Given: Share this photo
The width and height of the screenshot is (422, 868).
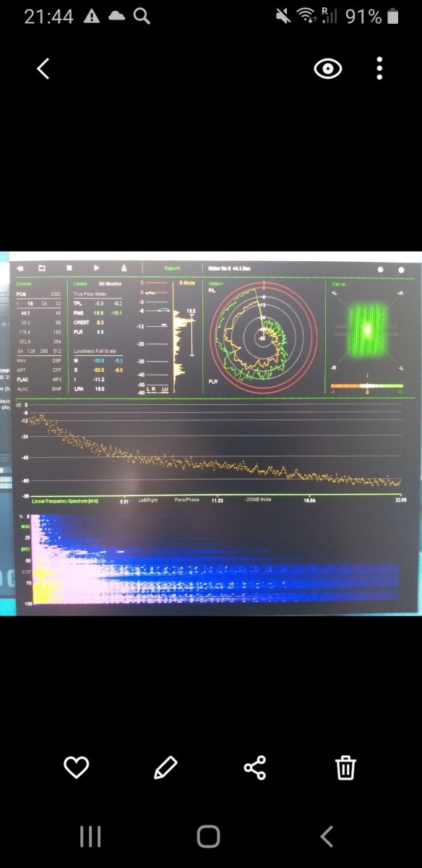Looking at the screenshot, I should [255, 767].
